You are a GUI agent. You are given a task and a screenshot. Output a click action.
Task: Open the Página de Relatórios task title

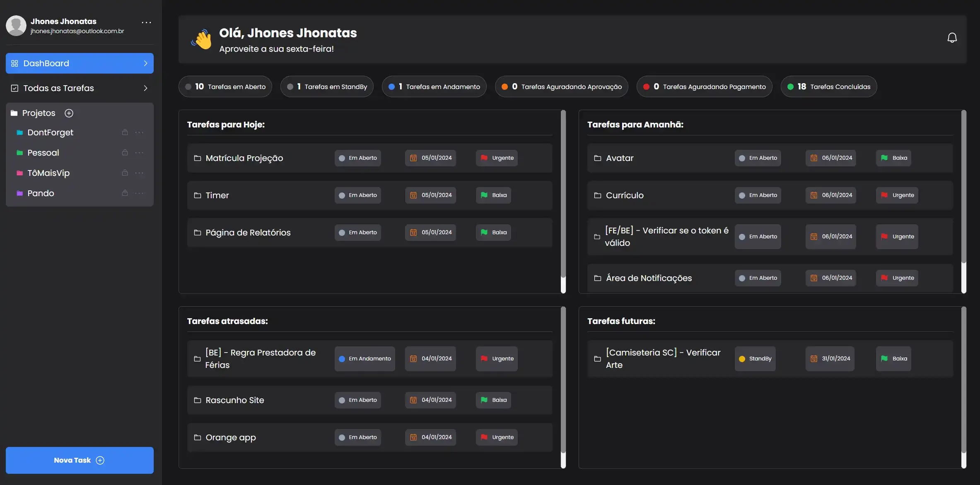point(248,233)
